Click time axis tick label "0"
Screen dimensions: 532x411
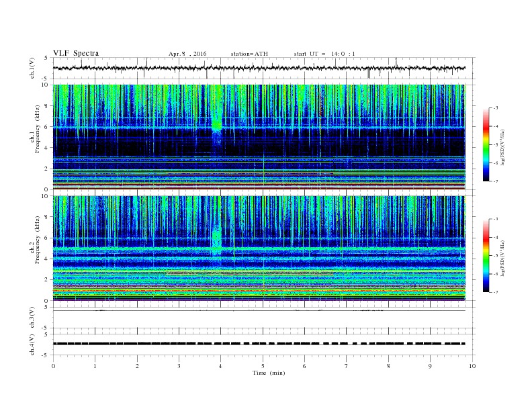(x=53, y=366)
